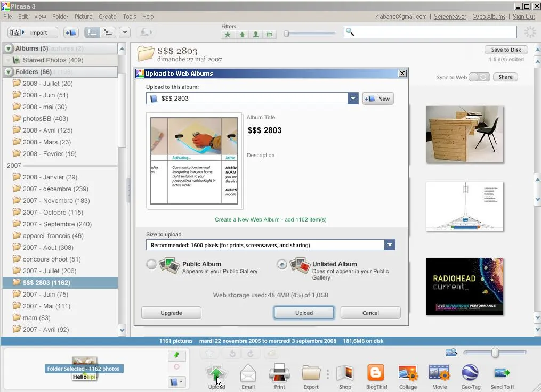Click the New album button in dialog

378,99
